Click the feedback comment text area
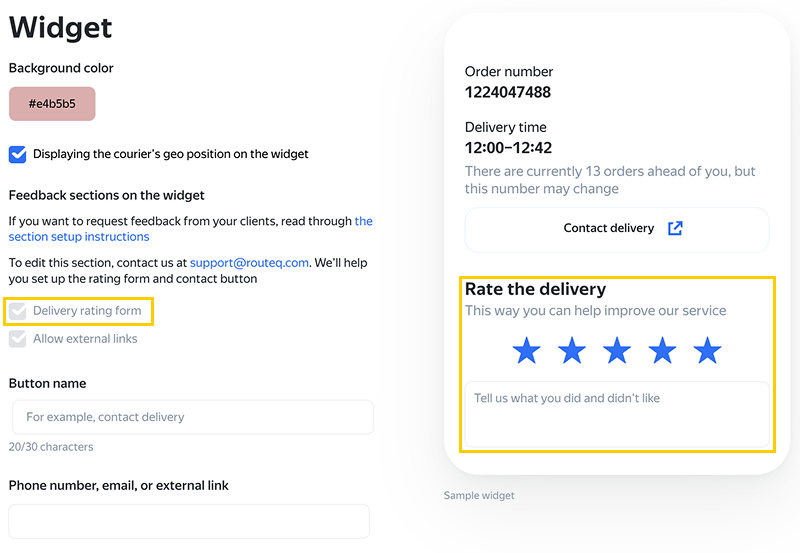 tap(616, 413)
